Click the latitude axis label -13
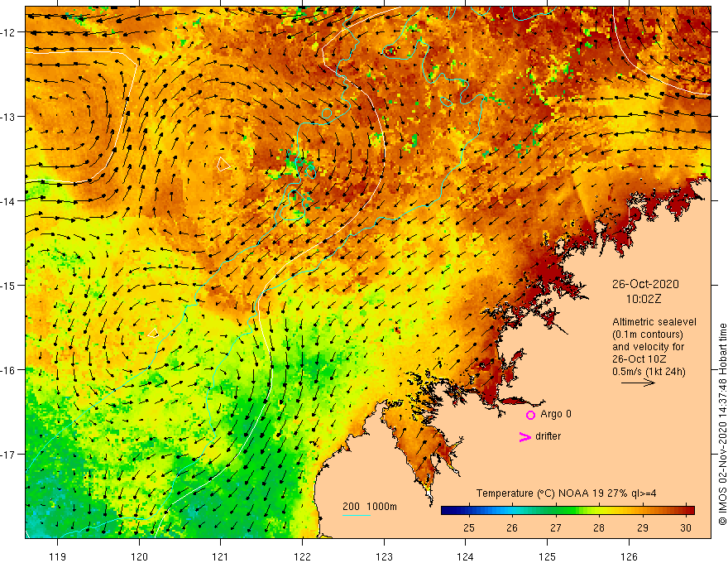This screenshot has height=563, width=728. tap(8, 117)
